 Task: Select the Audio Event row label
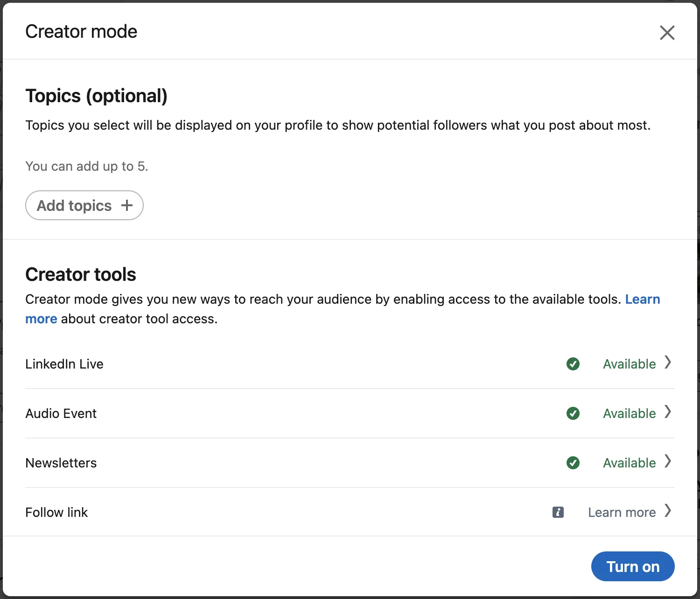61,413
